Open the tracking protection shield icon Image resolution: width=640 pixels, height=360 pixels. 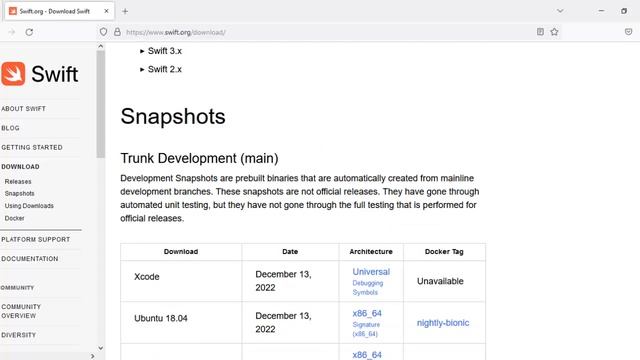click(x=103, y=32)
